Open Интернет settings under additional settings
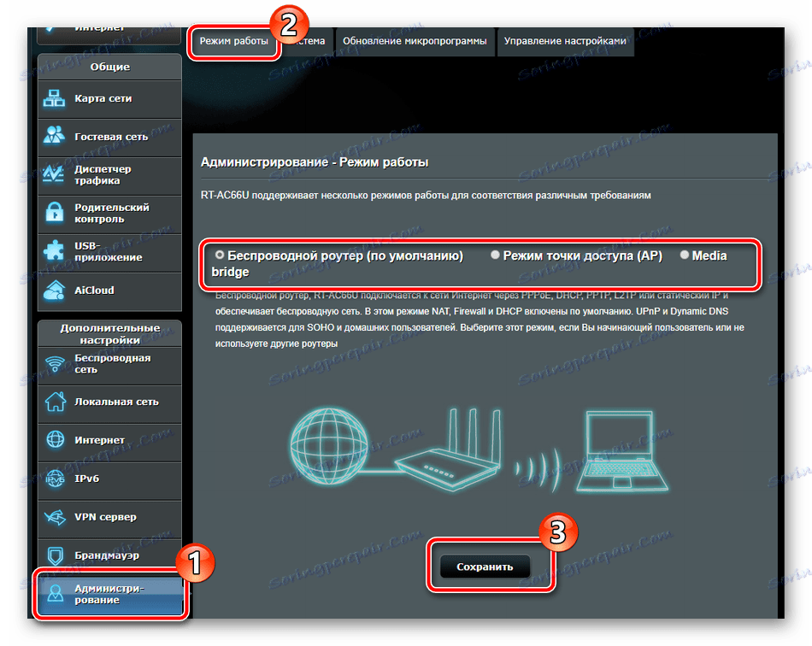 [109, 441]
